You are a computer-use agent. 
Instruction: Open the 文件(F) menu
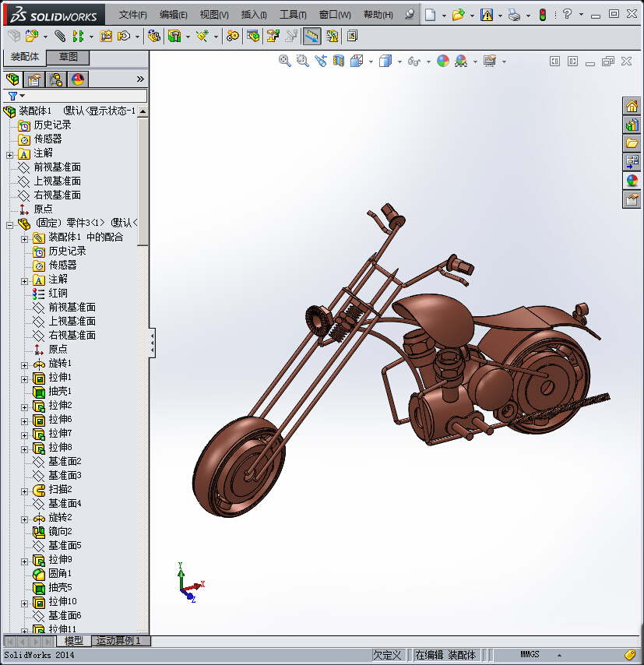click(133, 15)
